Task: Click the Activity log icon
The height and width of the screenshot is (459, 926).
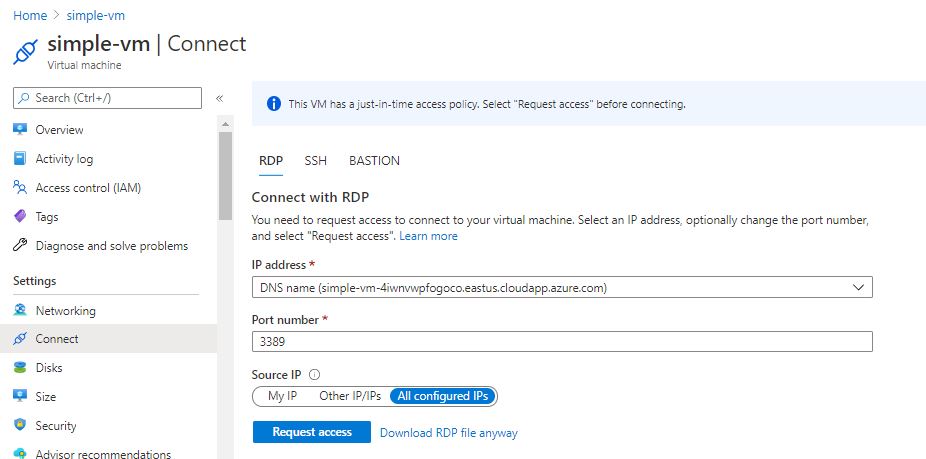Action: (x=20, y=158)
